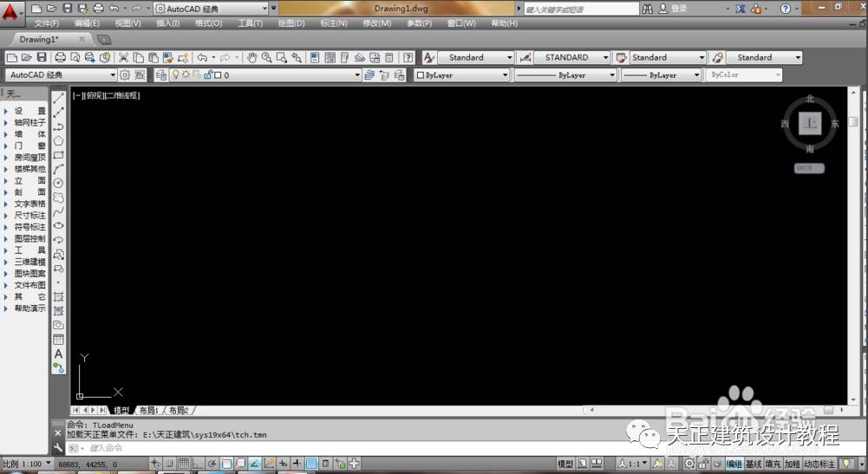Open the Properties palette icon

pos(315,57)
